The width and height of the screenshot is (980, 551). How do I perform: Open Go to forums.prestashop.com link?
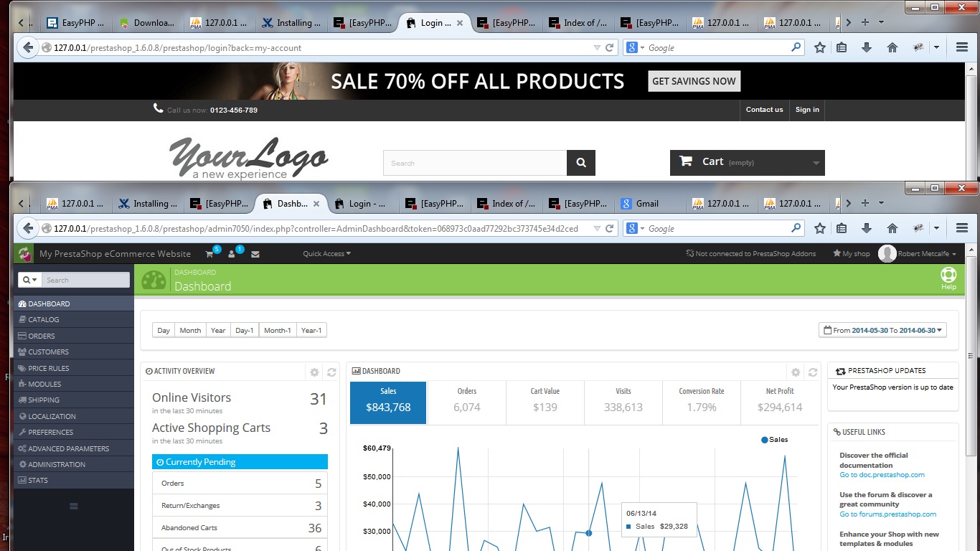pos(887,514)
